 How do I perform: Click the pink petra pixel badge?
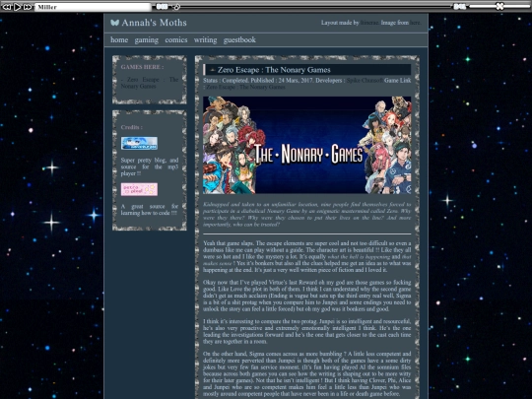139,189
